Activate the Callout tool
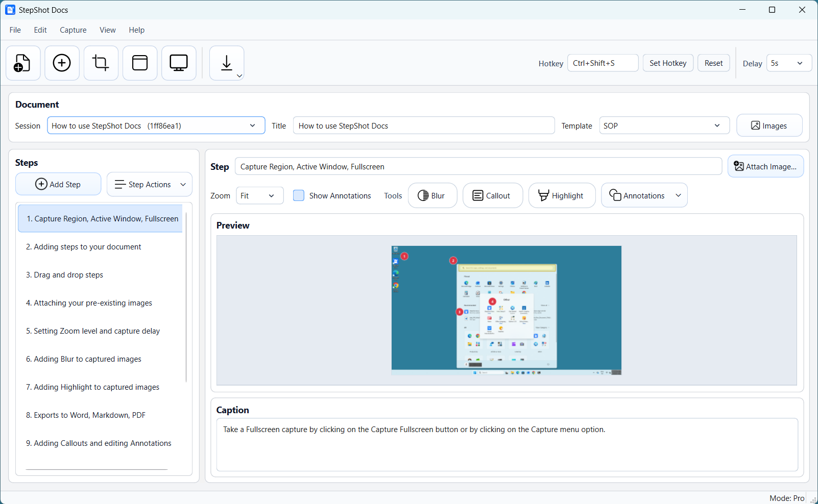818x504 pixels. [x=493, y=195]
